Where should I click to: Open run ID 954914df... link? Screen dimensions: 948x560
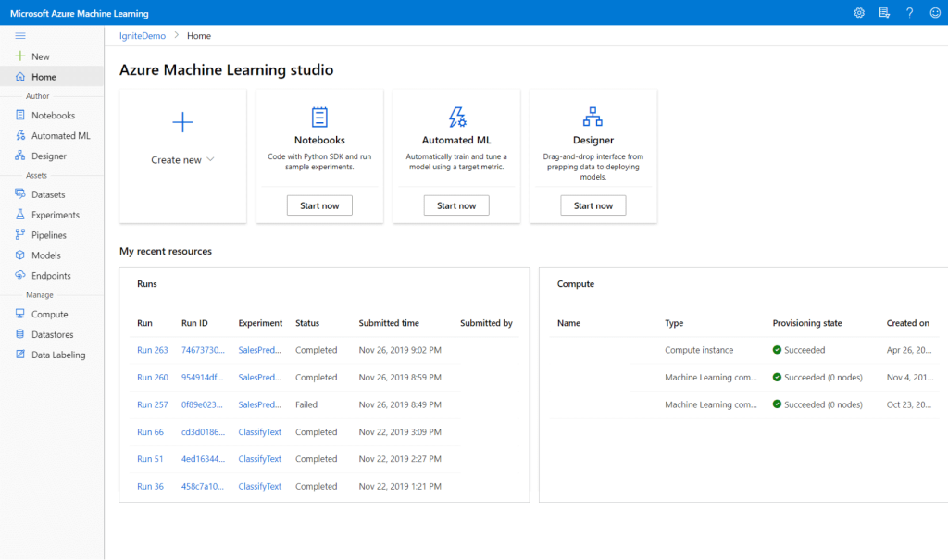[202, 377]
